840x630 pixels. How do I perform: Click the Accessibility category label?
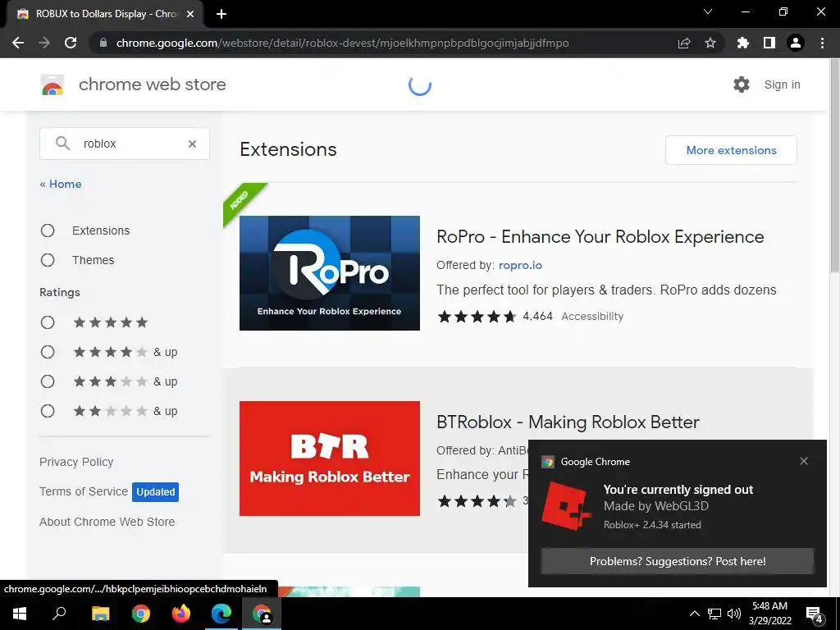(592, 317)
